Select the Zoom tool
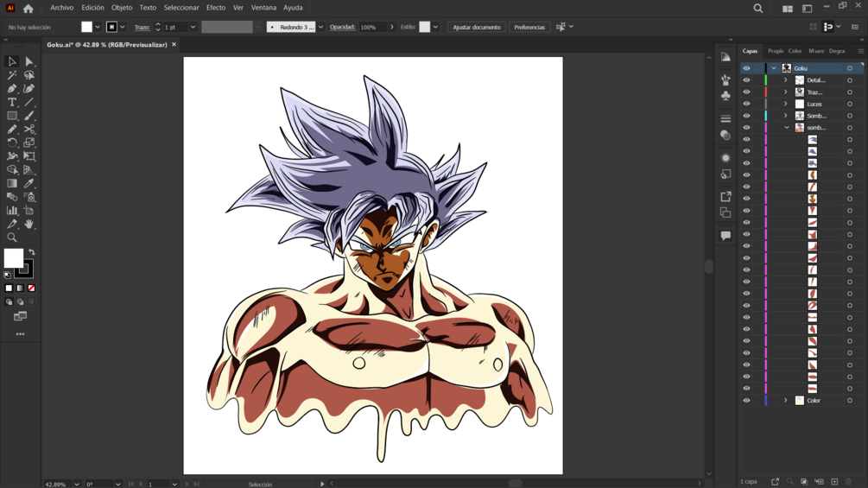This screenshot has height=488, width=868. (x=11, y=238)
